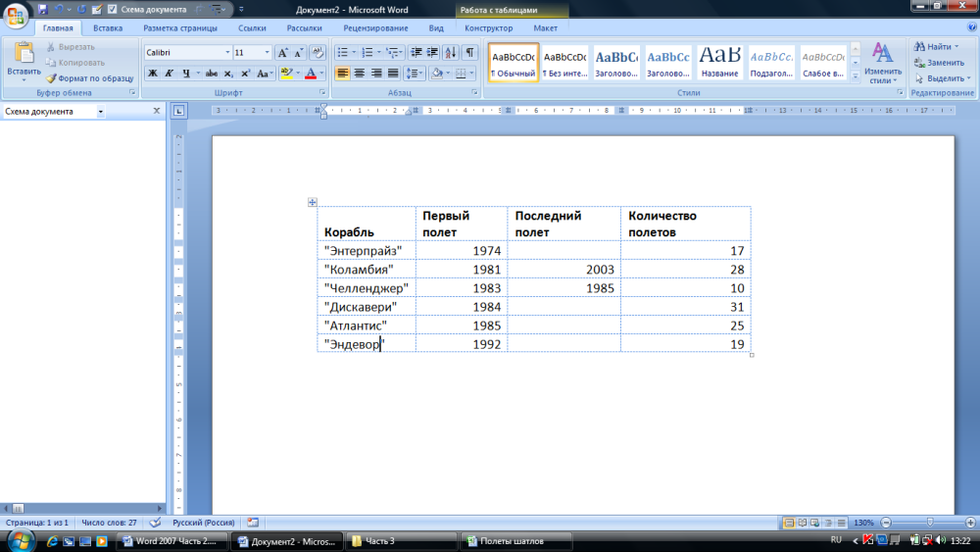Screen dimensions: 980x552
Task: Toggle strikethrough abc formatting
Action: (212, 74)
